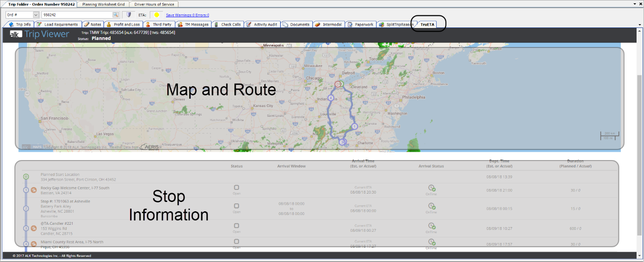Click the OnTime clock icon for Miami County stop

432,242
